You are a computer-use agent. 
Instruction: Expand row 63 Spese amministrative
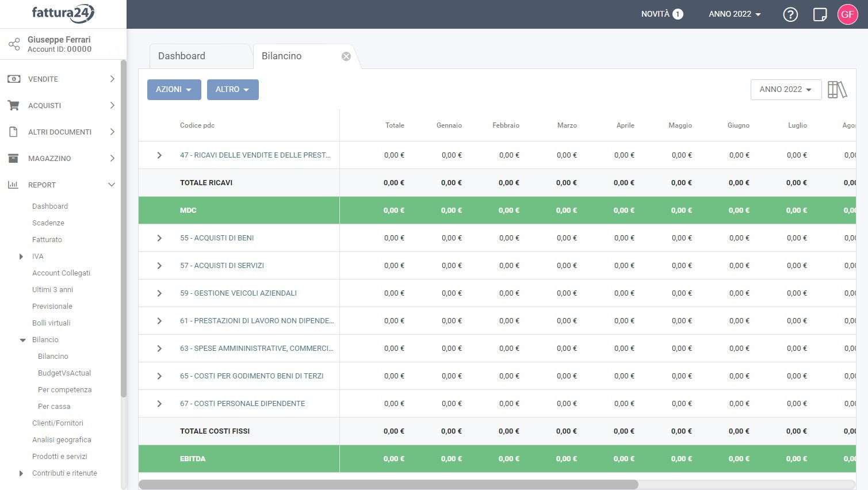(x=159, y=349)
